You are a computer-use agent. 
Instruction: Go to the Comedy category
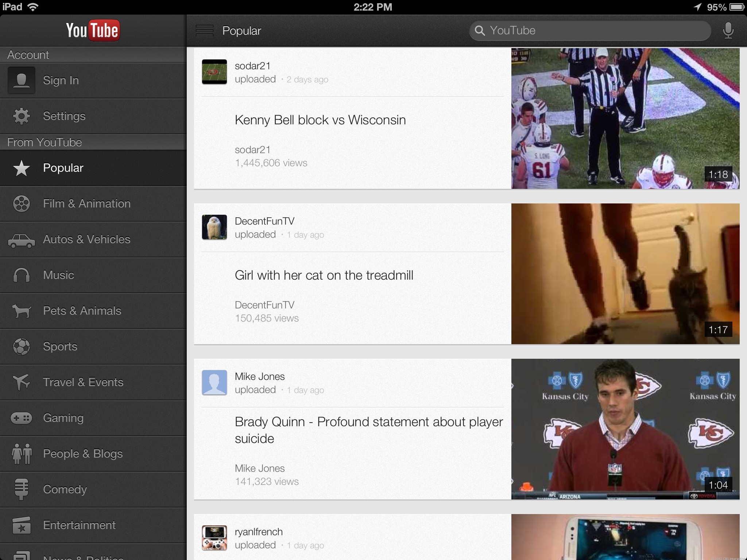coord(65,489)
